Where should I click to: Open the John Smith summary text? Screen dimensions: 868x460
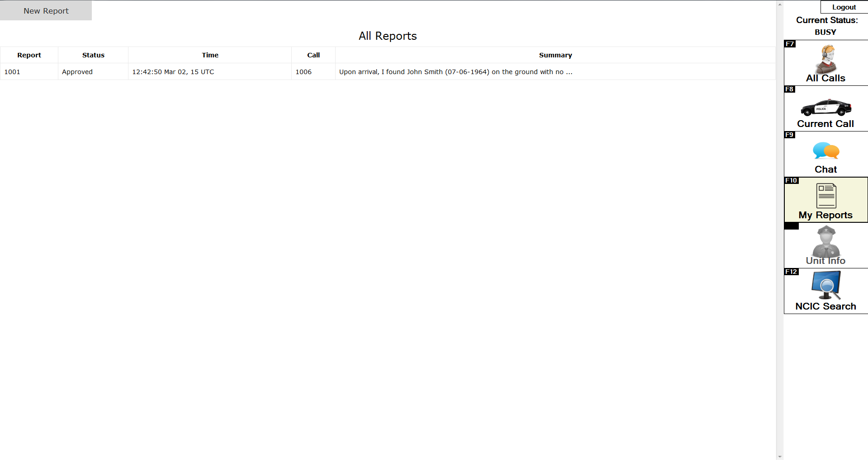[456, 72]
